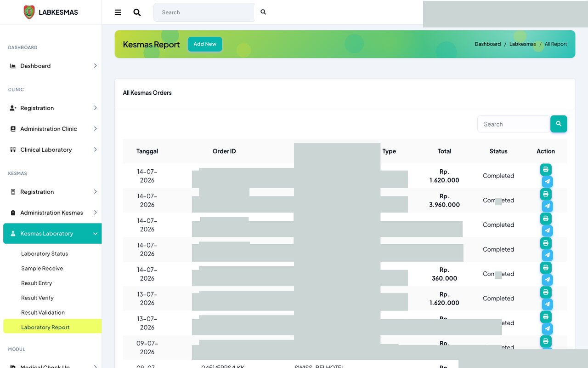Send the 13-07-2026 order totaling Rp. 1.620.000
This screenshot has width=588, height=368.
click(547, 305)
